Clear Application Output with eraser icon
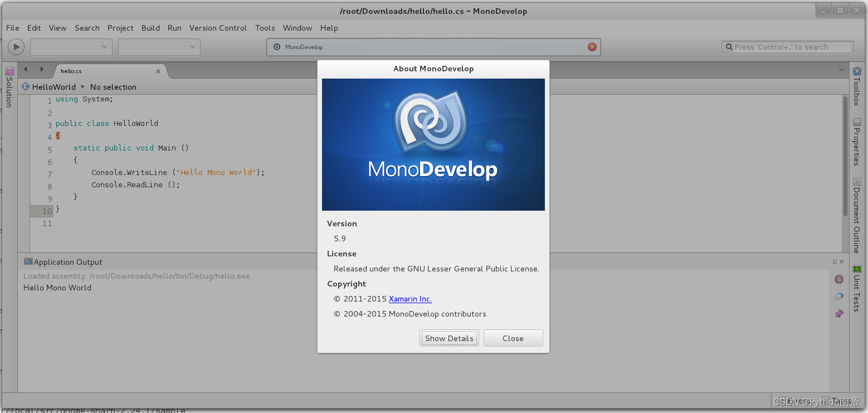 pos(839,297)
